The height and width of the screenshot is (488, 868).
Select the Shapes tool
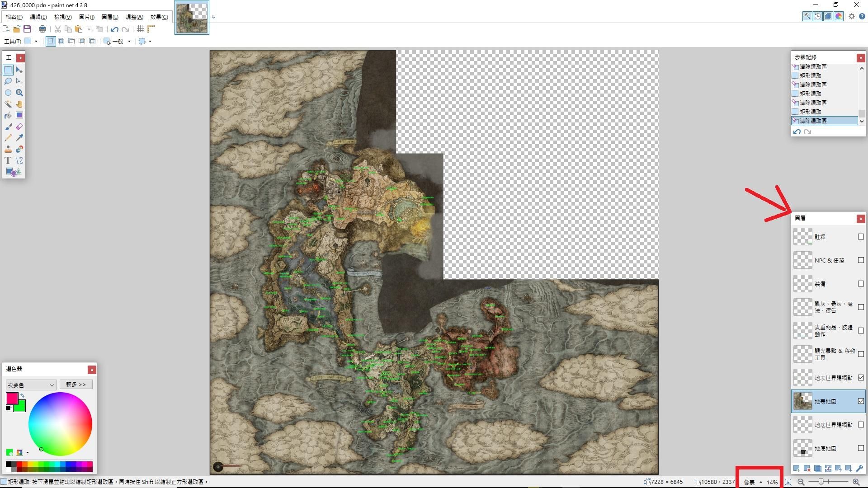tap(14, 172)
